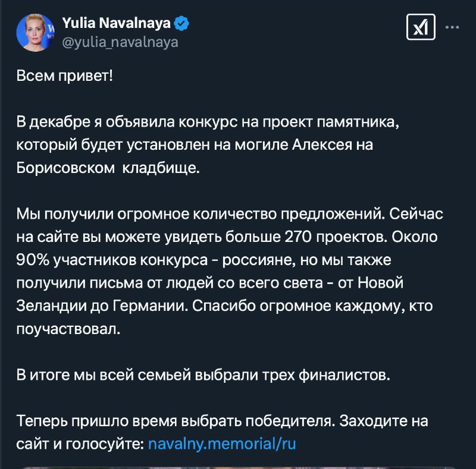Click the line "Теперь пришло время выбрать победителя"

tap(222, 421)
